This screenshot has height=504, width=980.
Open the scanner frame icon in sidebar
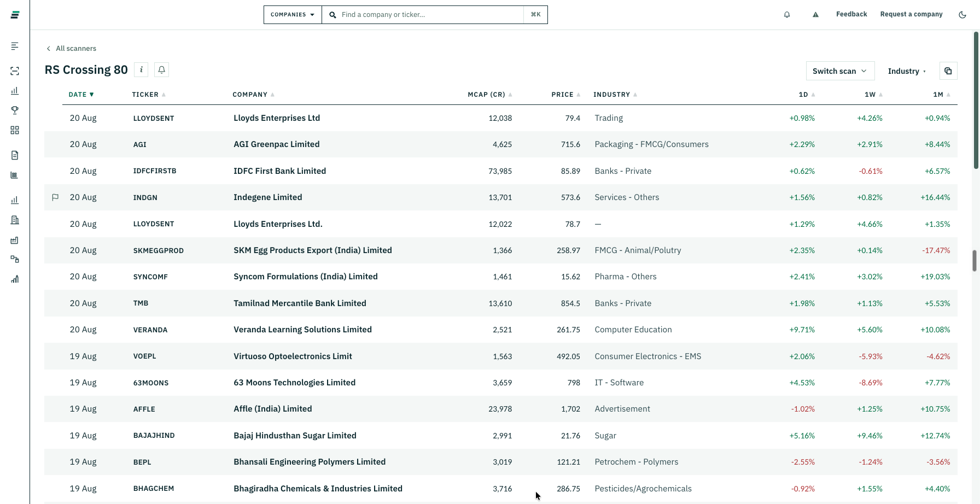tap(15, 71)
